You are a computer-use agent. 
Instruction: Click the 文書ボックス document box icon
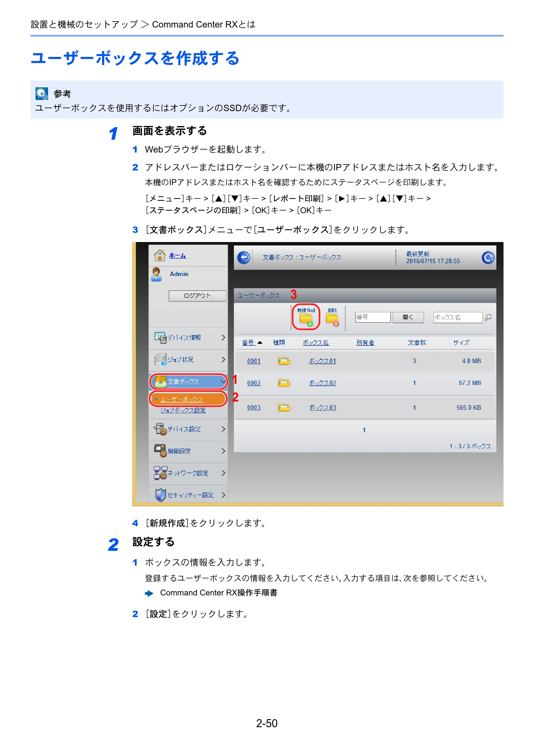[160, 381]
